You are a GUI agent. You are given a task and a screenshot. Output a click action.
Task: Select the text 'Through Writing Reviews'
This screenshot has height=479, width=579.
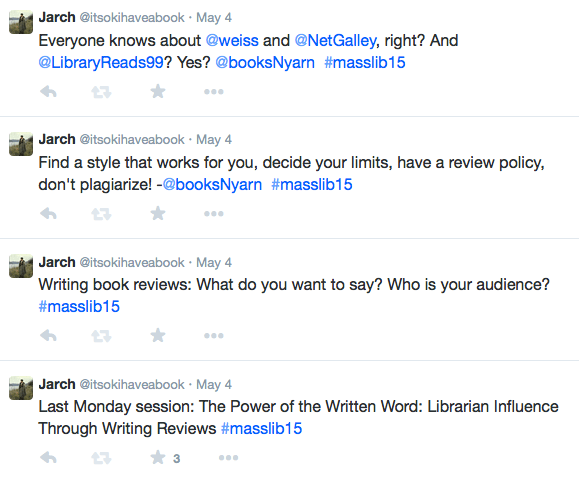[127, 429]
